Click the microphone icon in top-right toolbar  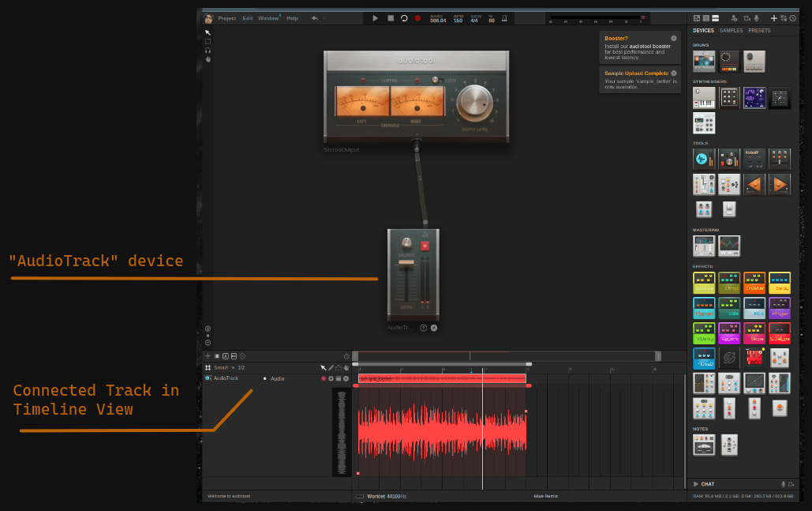pyautogui.click(x=757, y=18)
